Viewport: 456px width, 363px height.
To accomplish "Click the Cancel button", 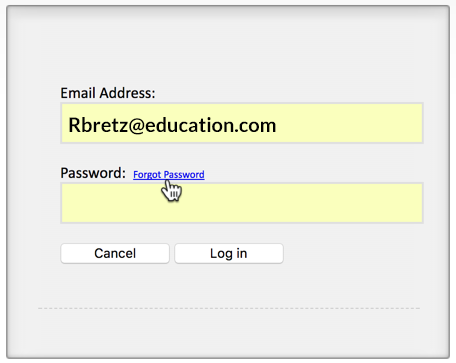I will click(x=115, y=254).
